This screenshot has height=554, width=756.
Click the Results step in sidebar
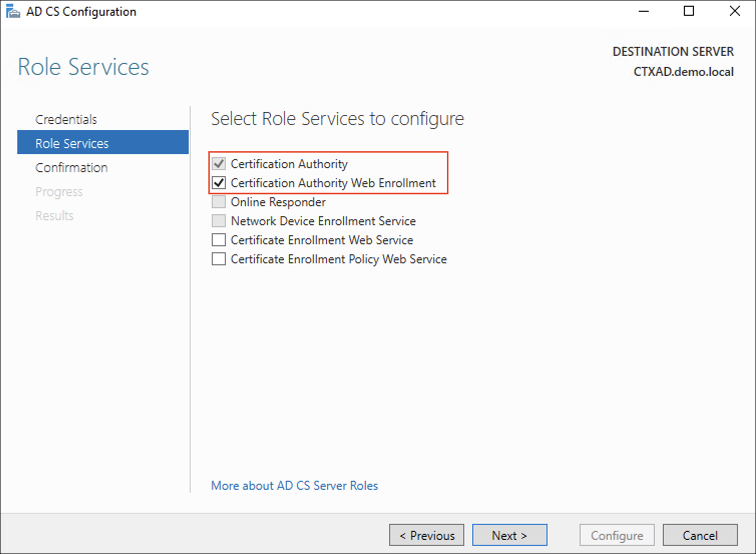55,216
